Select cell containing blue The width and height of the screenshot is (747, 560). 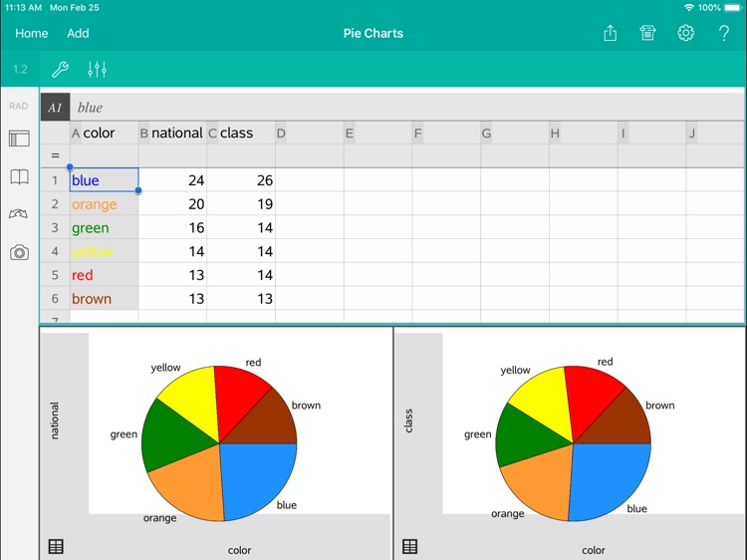[x=104, y=179]
